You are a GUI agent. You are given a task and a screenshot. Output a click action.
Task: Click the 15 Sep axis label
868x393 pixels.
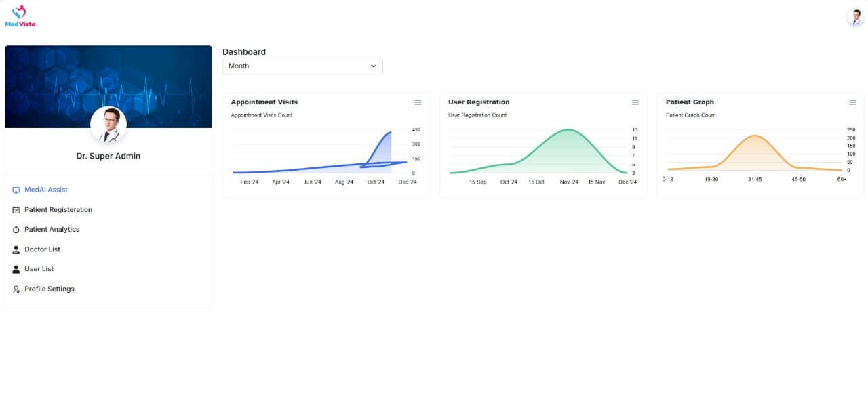[478, 182]
